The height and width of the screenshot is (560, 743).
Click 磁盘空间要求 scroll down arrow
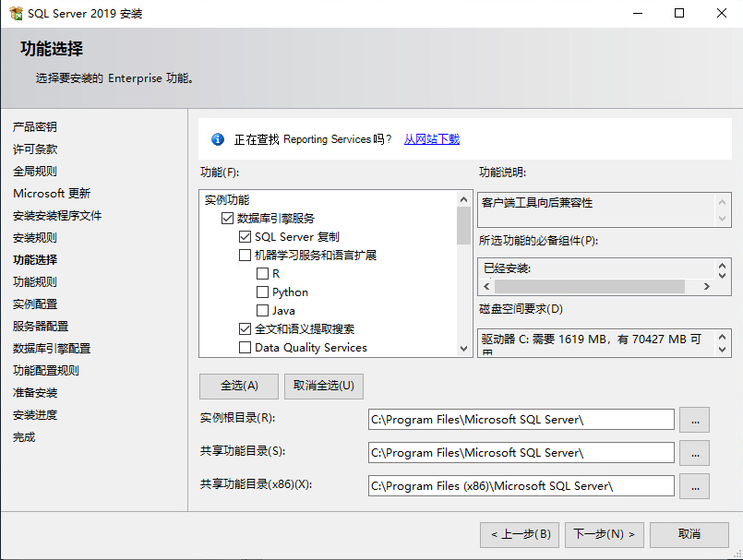coord(722,350)
